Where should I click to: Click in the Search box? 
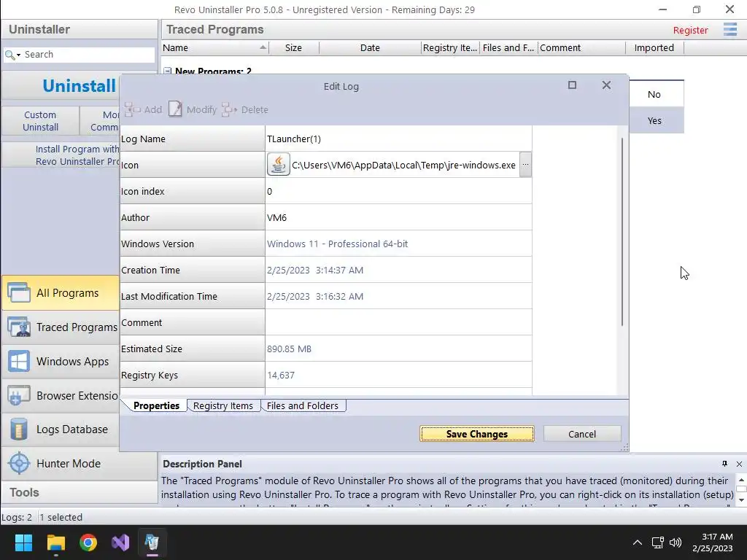point(88,54)
